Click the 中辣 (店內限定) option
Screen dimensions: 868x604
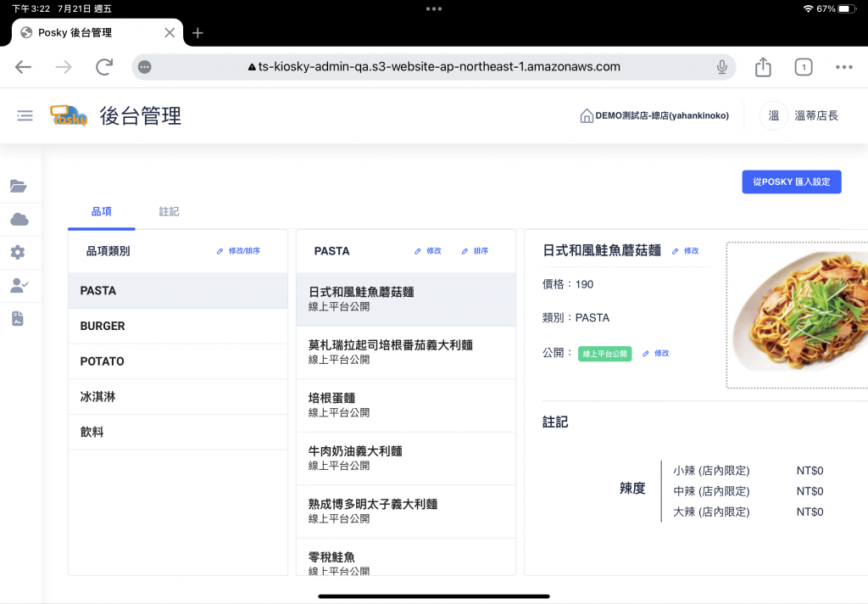[711, 491]
